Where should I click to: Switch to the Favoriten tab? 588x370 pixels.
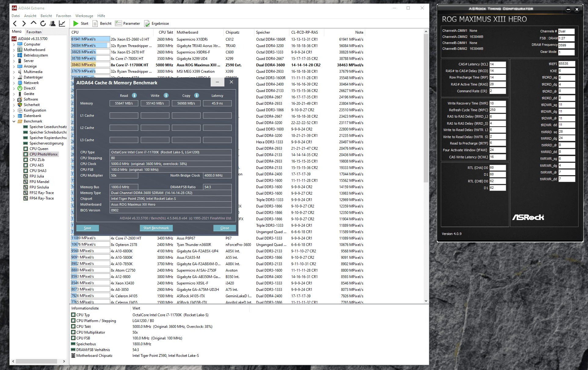(34, 32)
